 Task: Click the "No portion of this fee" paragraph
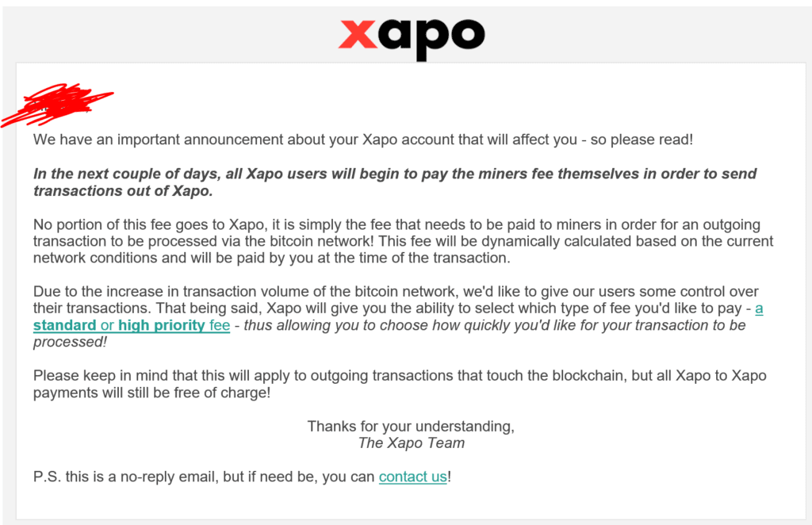(x=403, y=241)
